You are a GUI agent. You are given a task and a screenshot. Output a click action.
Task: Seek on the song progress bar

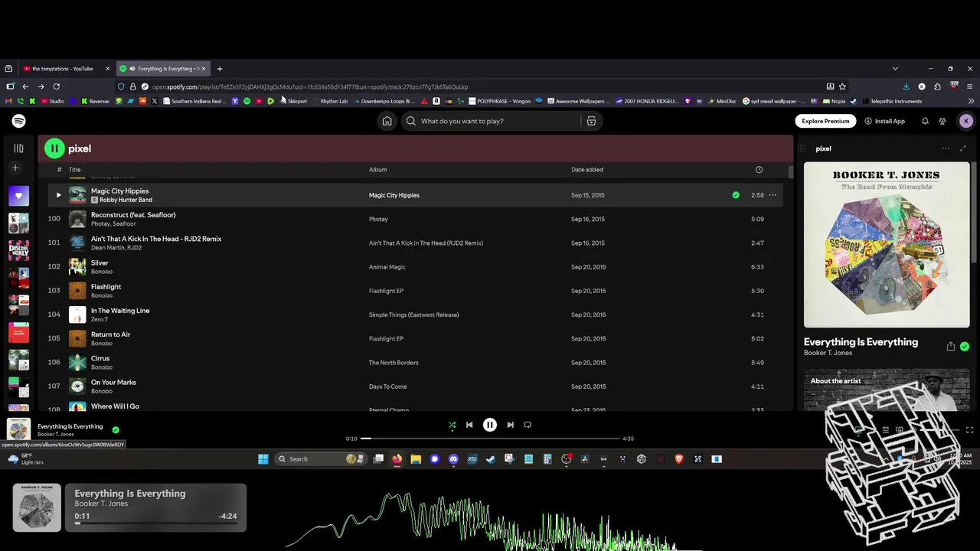490,439
